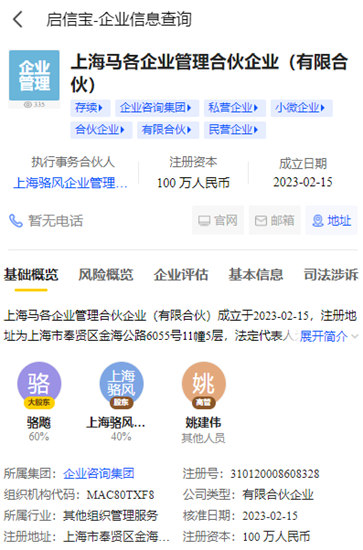Image resolution: width=363 pixels, height=550 pixels.
Task: Switch to the 基本信息 tab
Action: coord(256,275)
